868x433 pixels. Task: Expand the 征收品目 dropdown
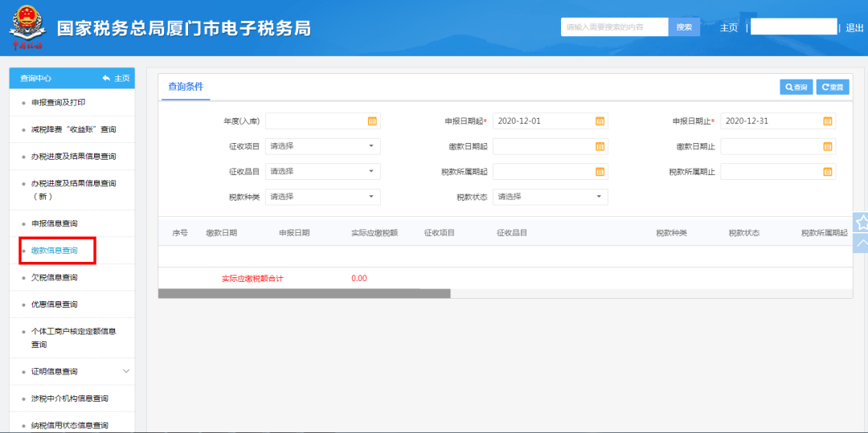(x=371, y=171)
